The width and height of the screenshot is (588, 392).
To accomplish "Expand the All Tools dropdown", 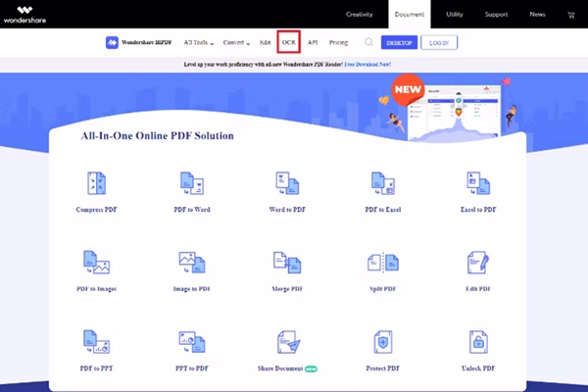I will (x=198, y=42).
